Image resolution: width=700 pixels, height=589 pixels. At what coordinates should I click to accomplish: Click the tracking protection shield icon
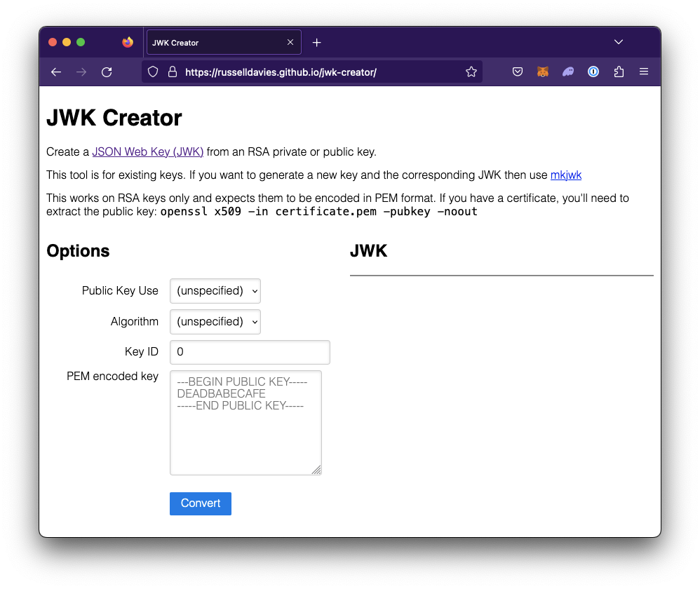click(152, 72)
